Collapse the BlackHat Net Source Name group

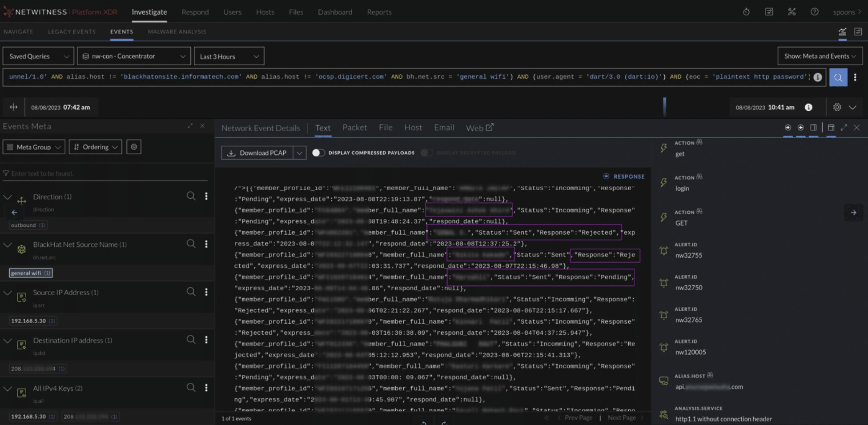point(8,245)
